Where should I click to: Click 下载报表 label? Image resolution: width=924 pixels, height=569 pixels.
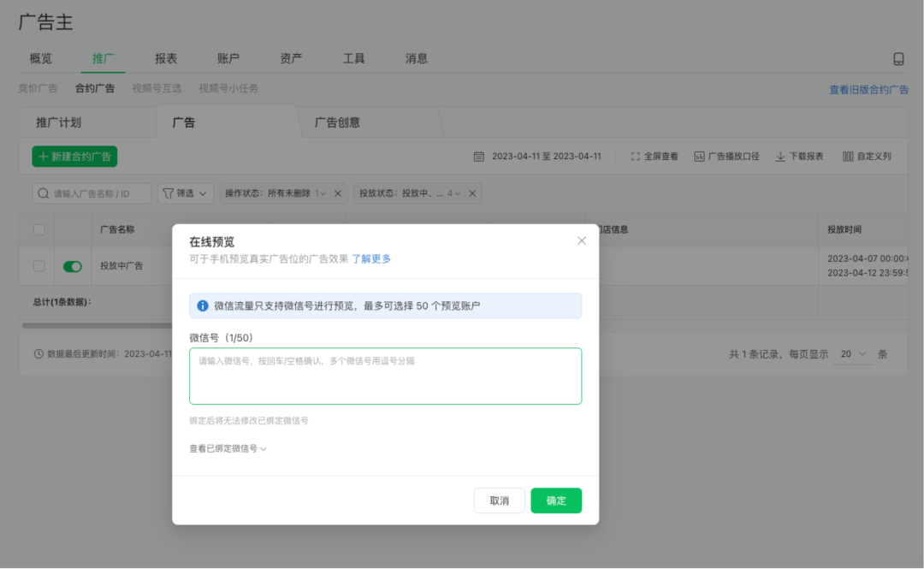tap(806, 157)
